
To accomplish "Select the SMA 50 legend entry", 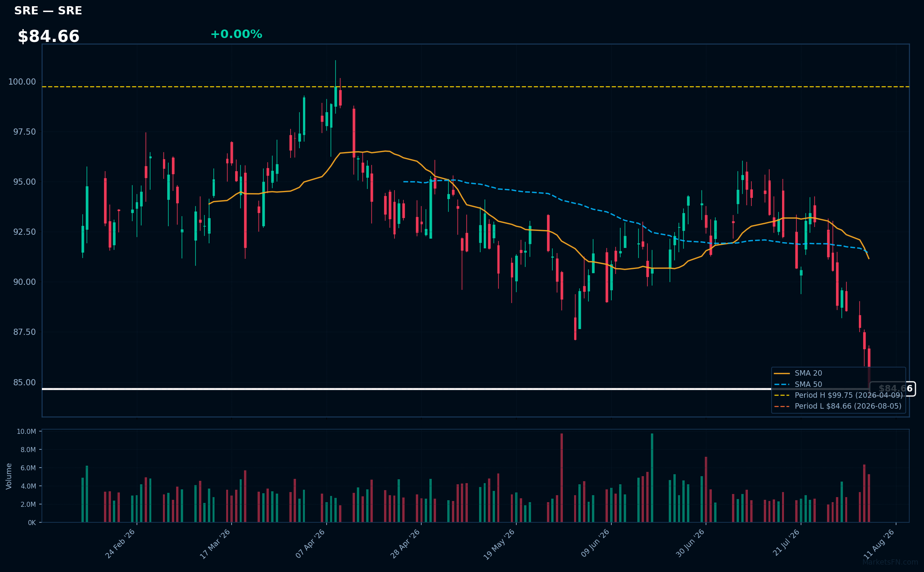I will [798, 385].
